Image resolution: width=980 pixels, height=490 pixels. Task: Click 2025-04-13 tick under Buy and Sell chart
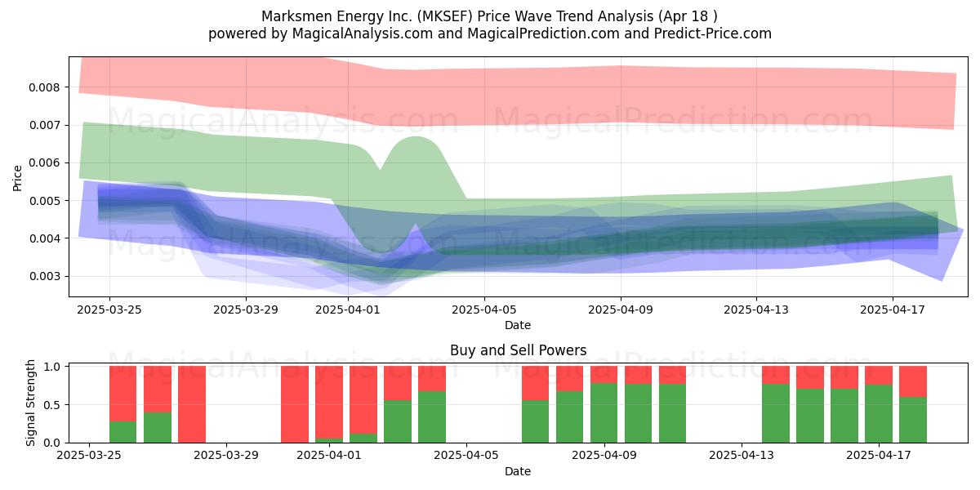742,456
